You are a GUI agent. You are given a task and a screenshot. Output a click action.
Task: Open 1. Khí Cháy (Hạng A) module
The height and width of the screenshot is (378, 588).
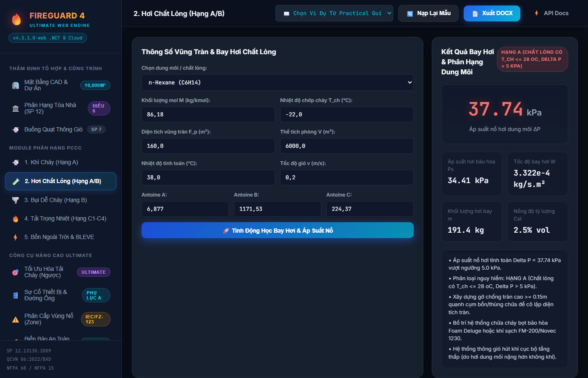[60, 162]
